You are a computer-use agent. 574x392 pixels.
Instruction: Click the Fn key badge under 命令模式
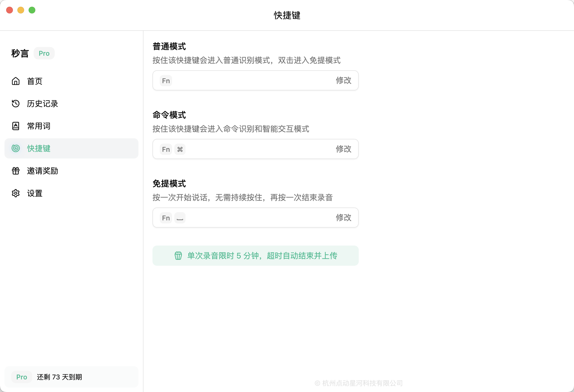point(166,149)
